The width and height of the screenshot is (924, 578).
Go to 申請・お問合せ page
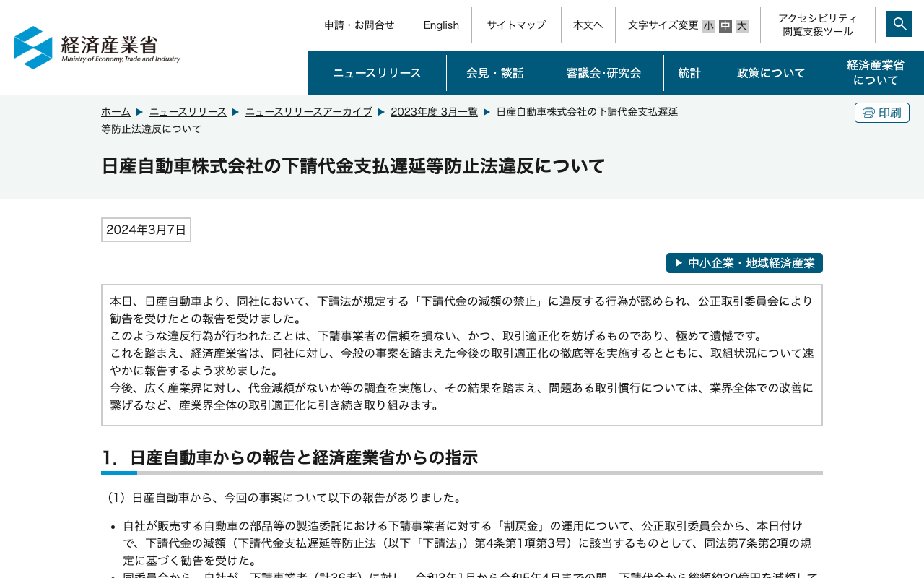[x=359, y=25]
